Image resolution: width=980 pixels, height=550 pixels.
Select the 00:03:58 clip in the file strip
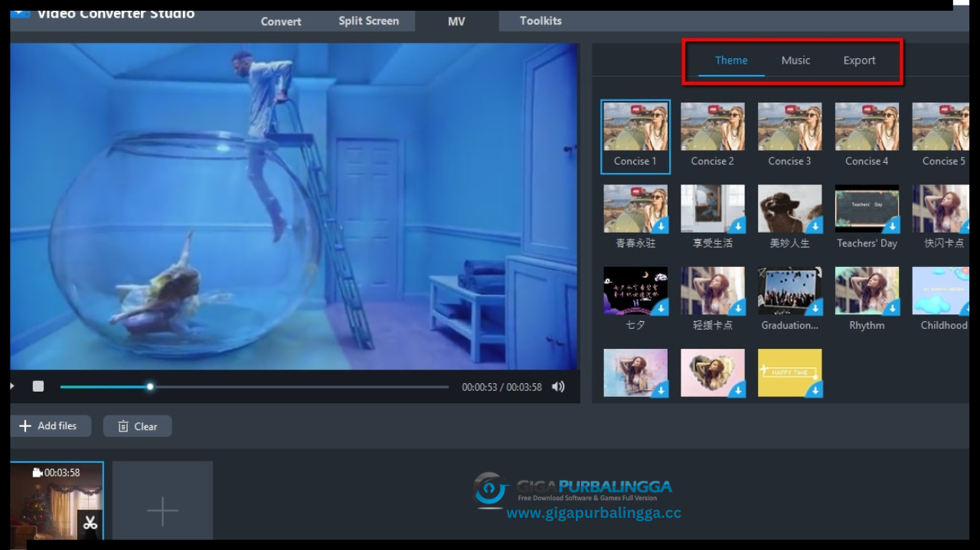click(x=57, y=501)
